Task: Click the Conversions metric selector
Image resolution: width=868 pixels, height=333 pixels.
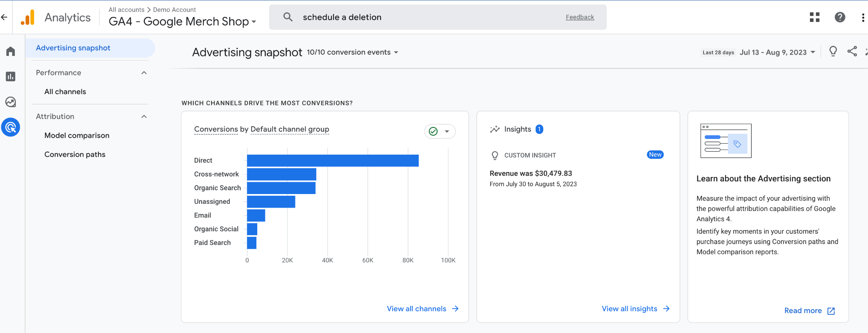Action: pos(216,129)
